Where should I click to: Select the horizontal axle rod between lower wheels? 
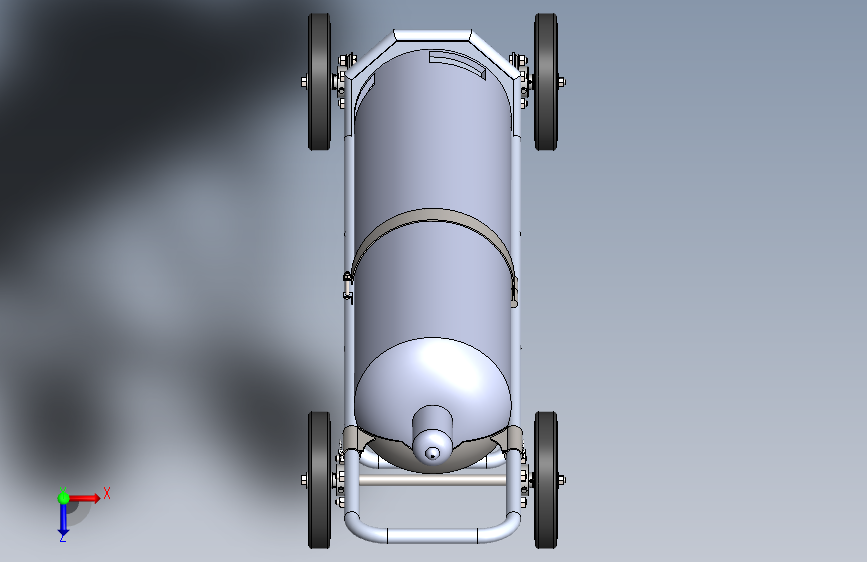(x=432, y=481)
